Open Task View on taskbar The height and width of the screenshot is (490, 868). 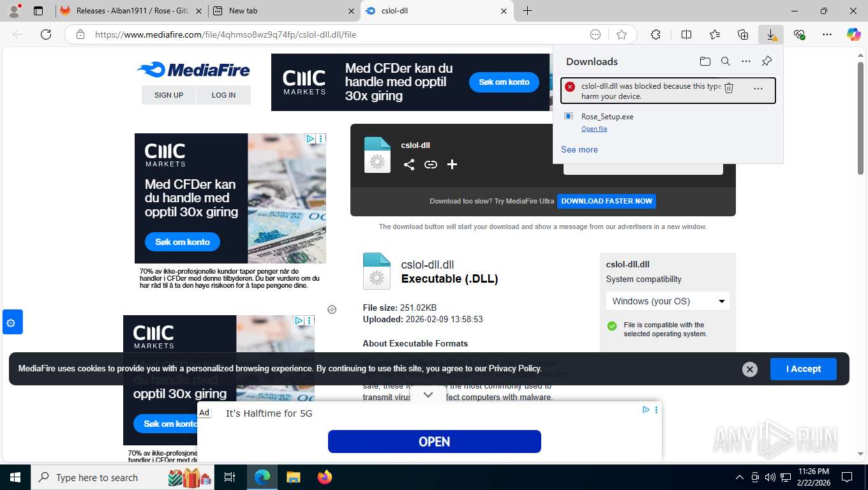230,477
